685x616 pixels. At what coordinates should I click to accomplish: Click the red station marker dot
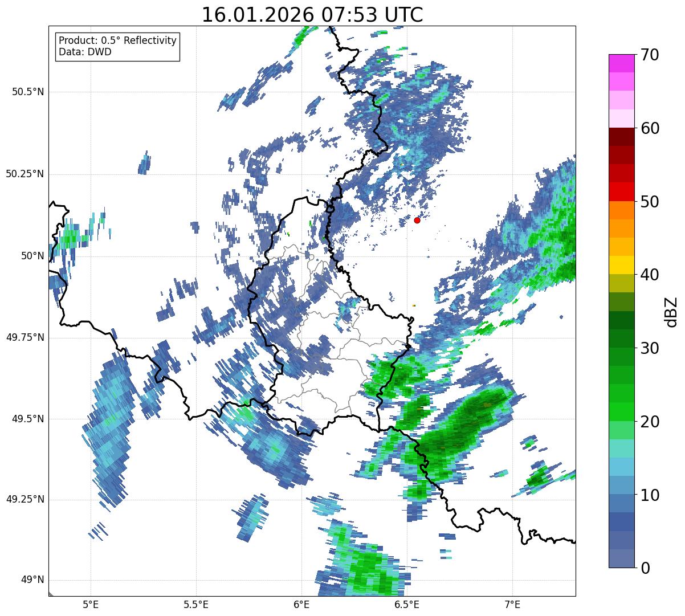tap(417, 220)
